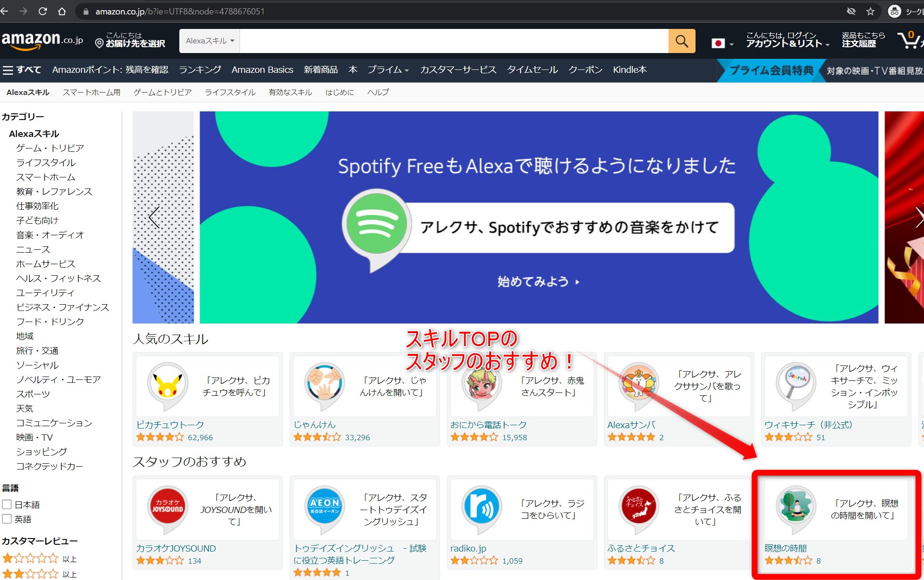This screenshot has height=580, width=924.
Task: Click the browser home icon
Action: [x=62, y=11]
